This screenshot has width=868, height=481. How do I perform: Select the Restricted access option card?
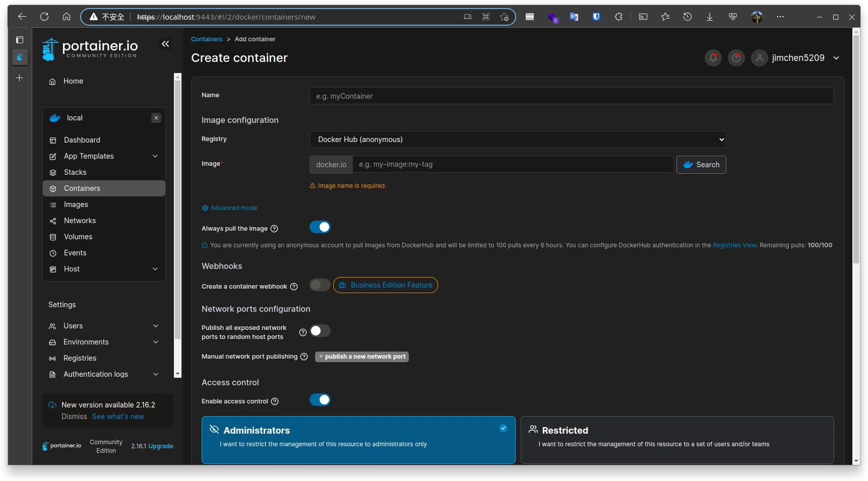click(676, 439)
